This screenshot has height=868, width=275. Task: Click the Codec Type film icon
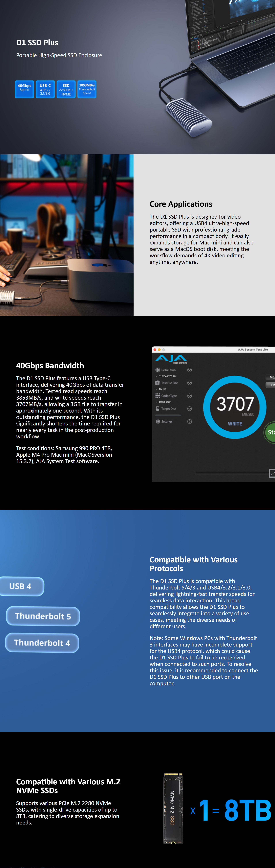[158, 396]
